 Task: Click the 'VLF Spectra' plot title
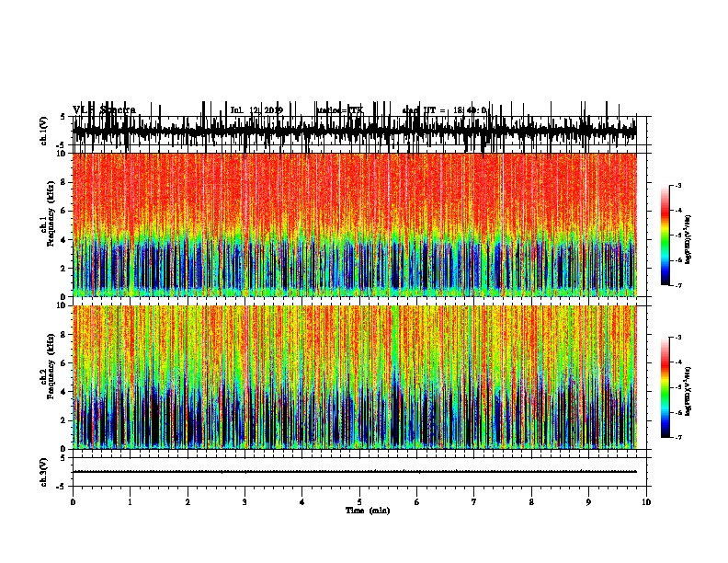click(104, 110)
